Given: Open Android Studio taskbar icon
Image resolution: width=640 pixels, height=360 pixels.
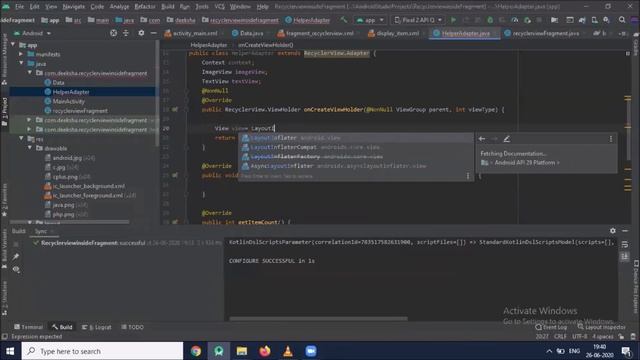Looking at the screenshot, I should coord(219,351).
